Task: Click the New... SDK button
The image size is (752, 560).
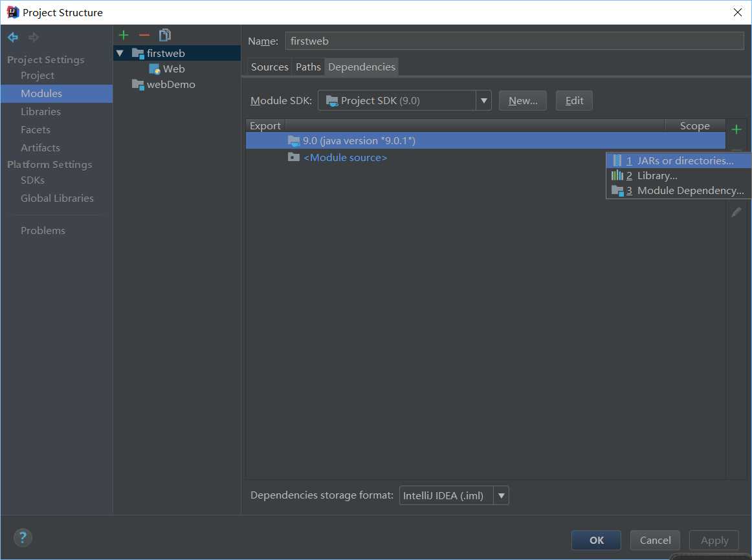Action: [x=523, y=101]
